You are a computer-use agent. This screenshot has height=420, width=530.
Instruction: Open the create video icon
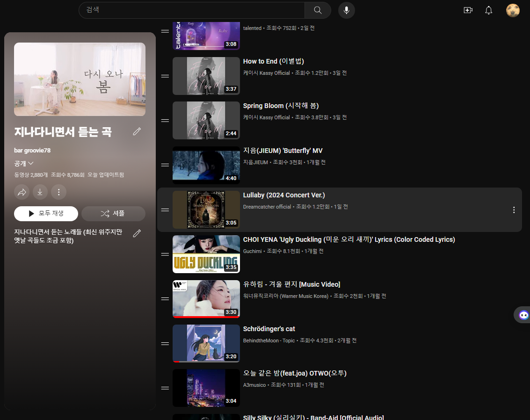pos(468,10)
